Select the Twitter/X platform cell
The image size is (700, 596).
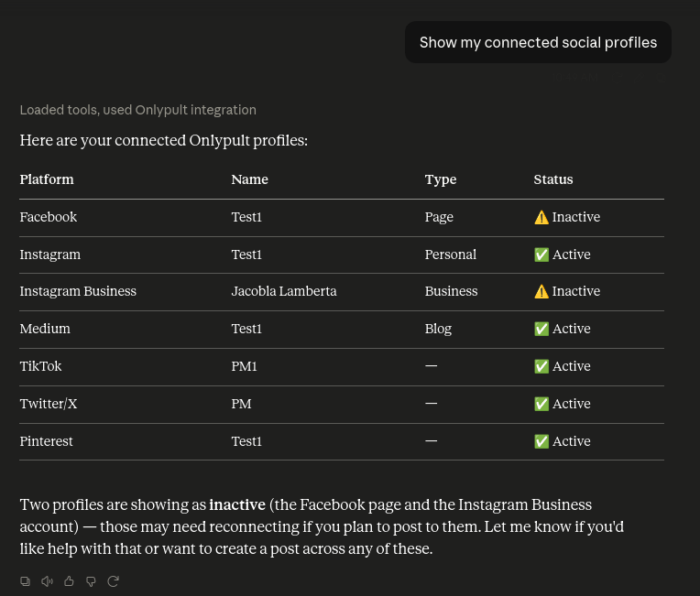pyautogui.click(x=49, y=403)
